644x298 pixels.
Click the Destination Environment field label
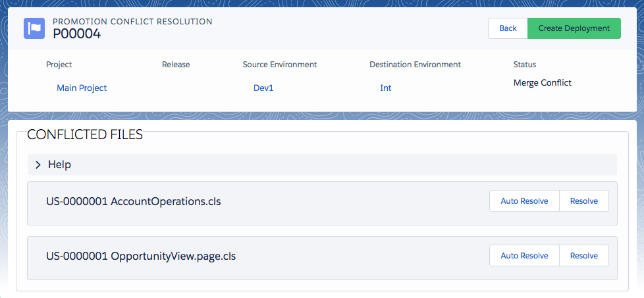tap(416, 65)
